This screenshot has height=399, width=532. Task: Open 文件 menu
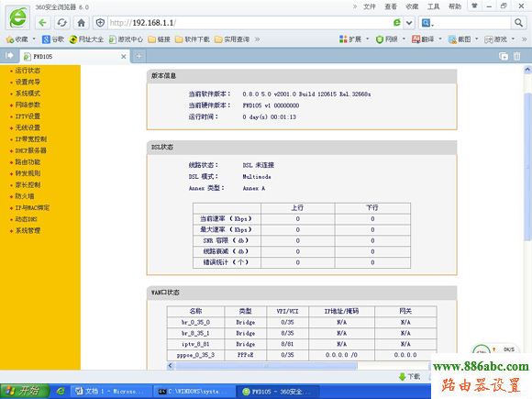pos(369,6)
